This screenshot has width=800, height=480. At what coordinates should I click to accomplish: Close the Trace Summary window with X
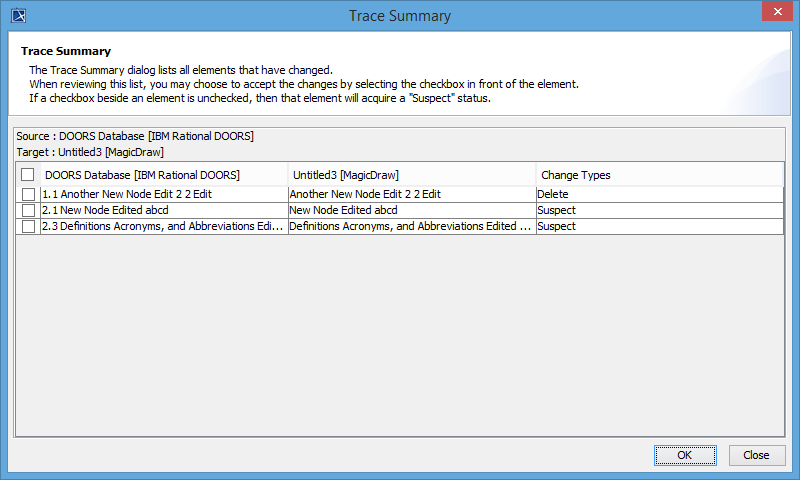point(775,13)
